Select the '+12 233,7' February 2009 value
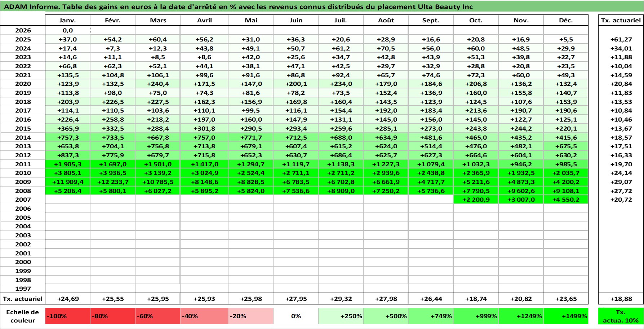644x329 pixels. click(113, 182)
